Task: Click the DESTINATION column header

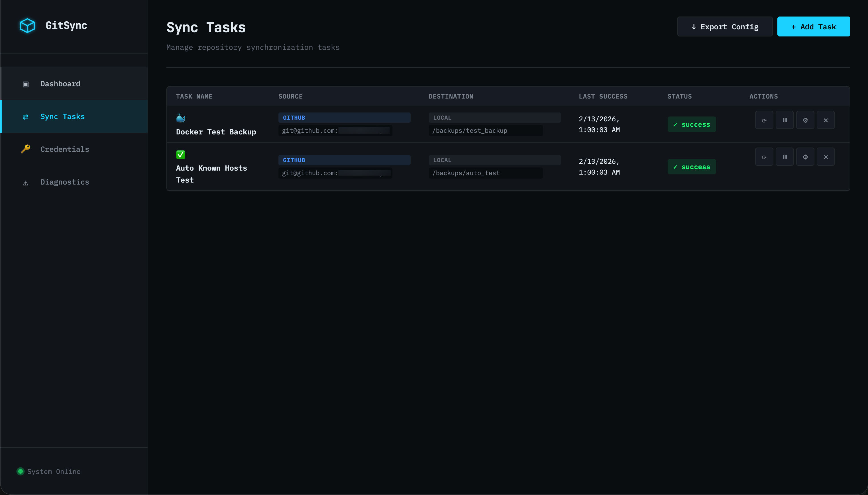Action: 451,97
